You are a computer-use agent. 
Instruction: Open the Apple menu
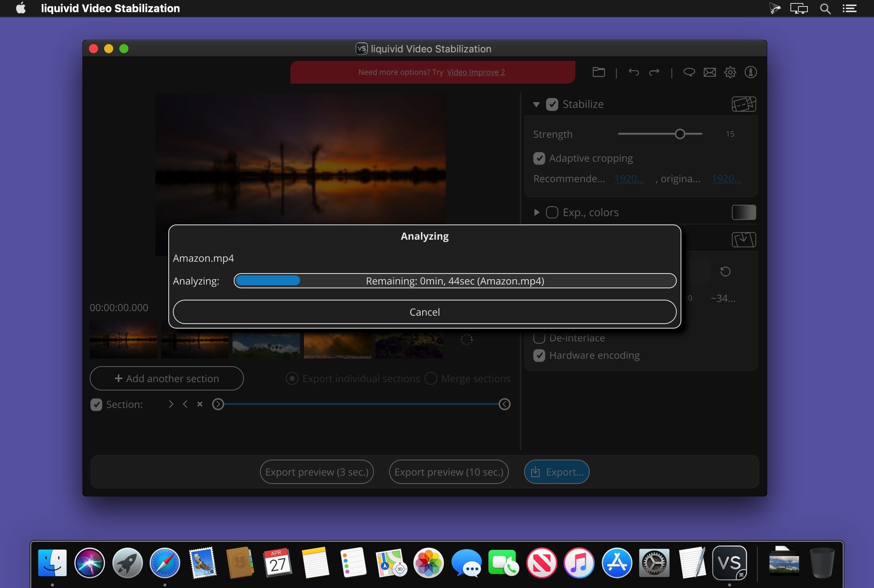[21, 8]
